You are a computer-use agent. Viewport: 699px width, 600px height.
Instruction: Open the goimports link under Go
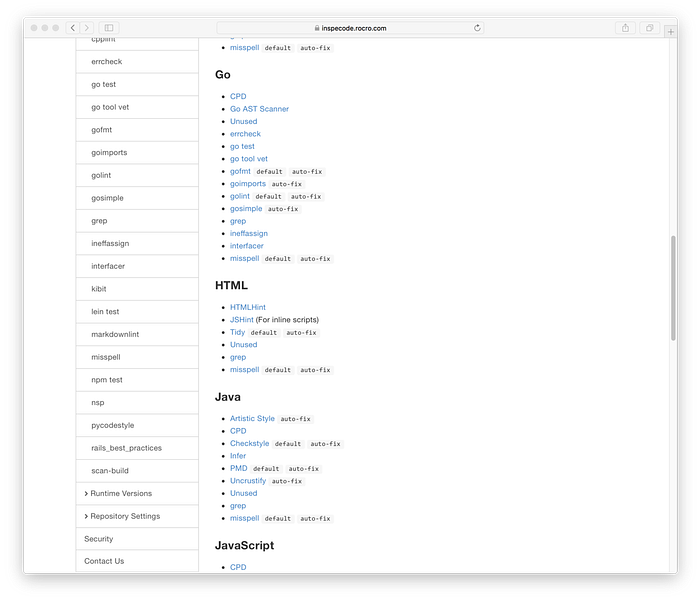pyautogui.click(x=248, y=184)
